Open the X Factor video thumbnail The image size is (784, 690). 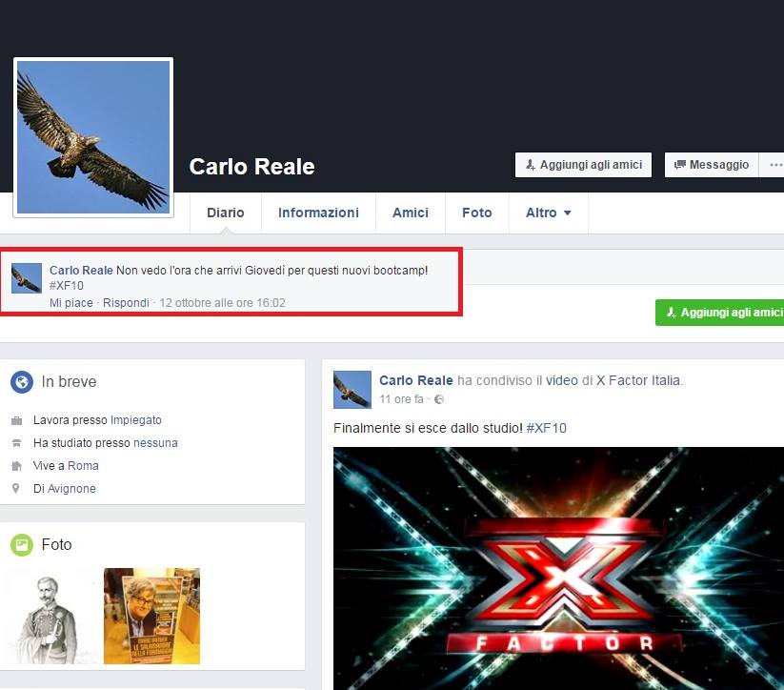coord(558,567)
